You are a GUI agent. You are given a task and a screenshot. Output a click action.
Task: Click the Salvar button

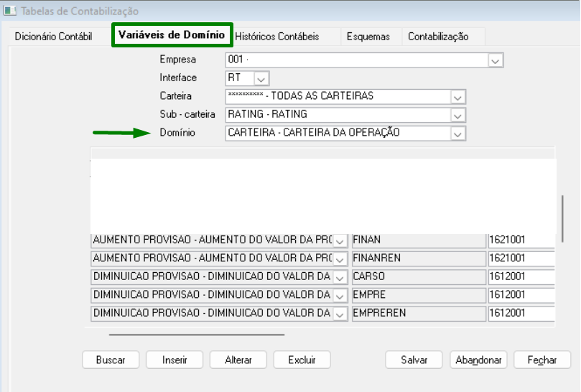414,360
